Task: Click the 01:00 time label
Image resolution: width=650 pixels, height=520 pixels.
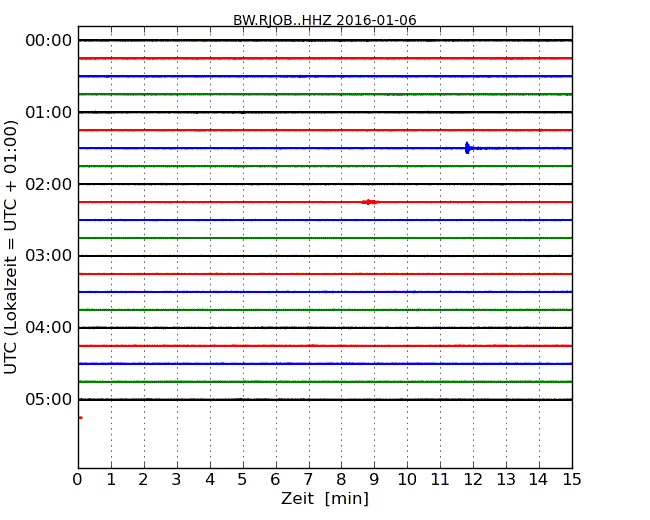Action: tap(49, 112)
